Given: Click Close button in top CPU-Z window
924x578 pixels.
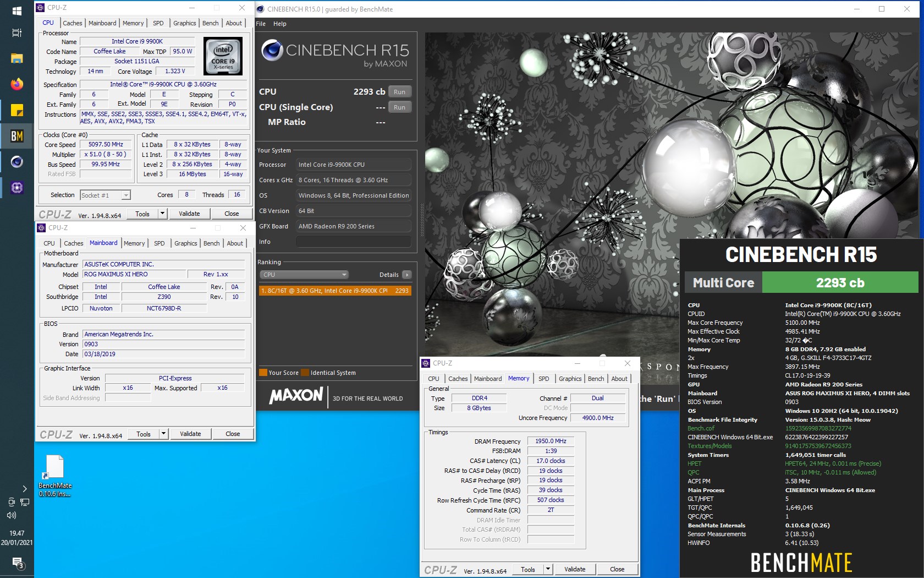Looking at the screenshot, I should point(232,214).
